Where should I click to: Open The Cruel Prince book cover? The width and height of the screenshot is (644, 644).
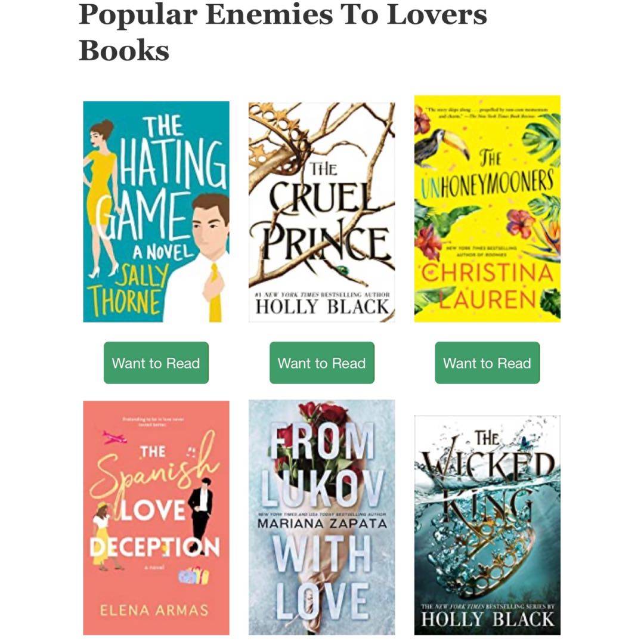click(x=321, y=212)
